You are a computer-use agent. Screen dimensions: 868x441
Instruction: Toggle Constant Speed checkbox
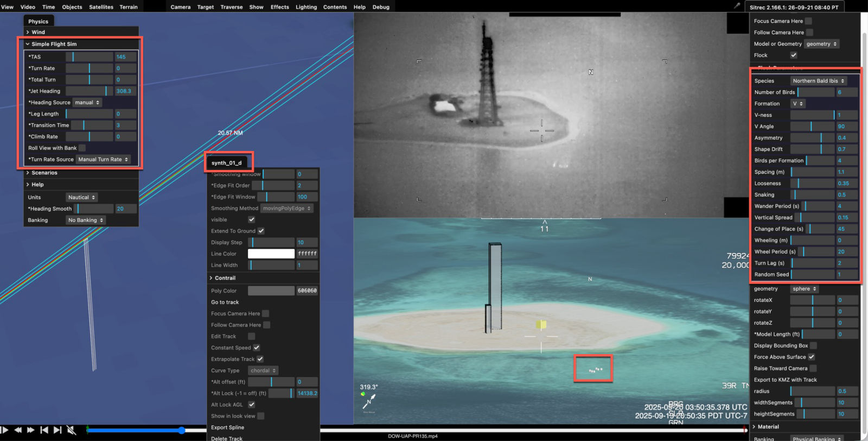click(x=257, y=348)
